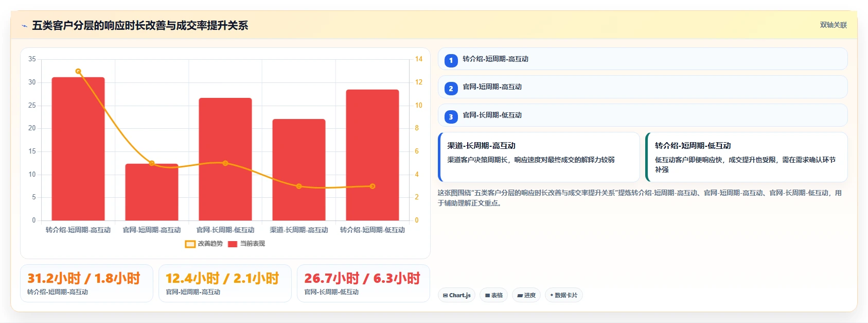Click the x-axis label 转介绍-短周期-低互动
Viewport: 868px width, 323px height.
[373, 230]
